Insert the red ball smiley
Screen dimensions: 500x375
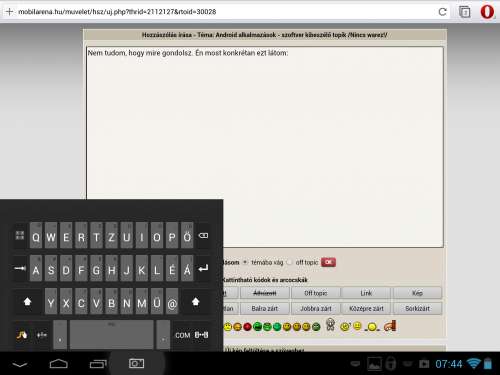point(247,327)
